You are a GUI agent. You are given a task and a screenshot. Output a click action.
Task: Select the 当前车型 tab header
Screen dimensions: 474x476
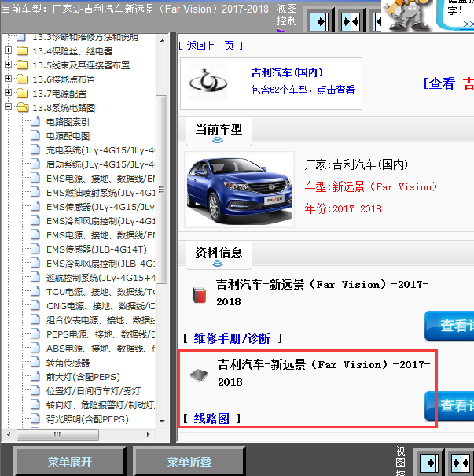[x=219, y=131]
